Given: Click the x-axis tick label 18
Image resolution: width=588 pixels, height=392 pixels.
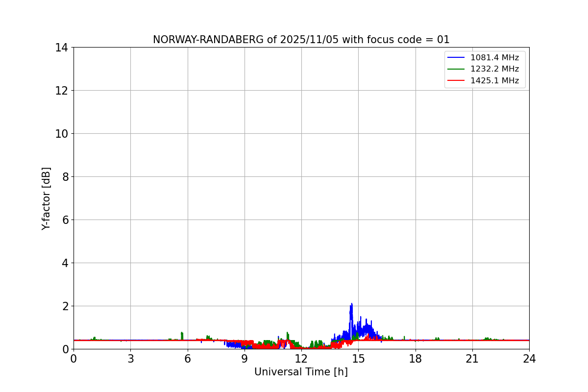Looking at the screenshot, I should tap(416, 359).
